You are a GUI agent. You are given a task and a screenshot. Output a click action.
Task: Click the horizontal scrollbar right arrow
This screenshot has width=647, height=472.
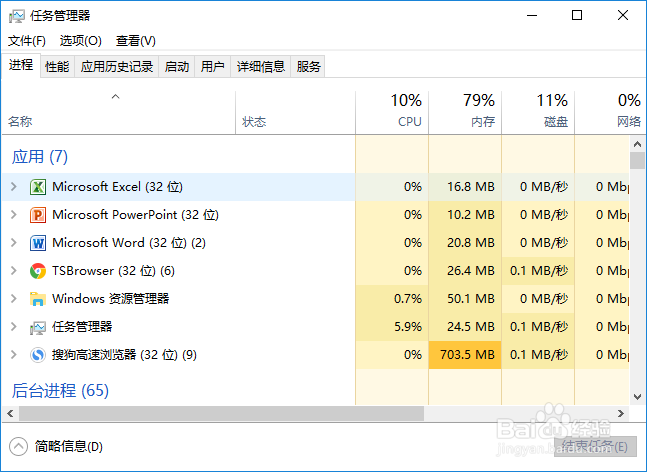point(621,413)
